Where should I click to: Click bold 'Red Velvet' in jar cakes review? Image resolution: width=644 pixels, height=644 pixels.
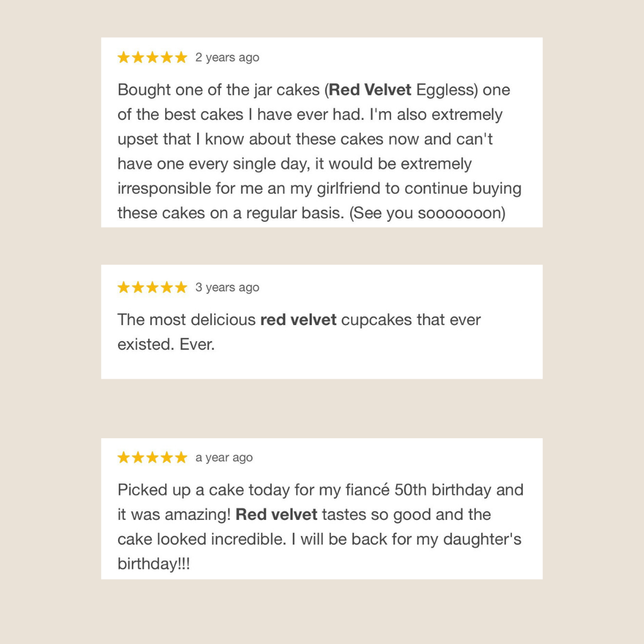click(x=370, y=89)
